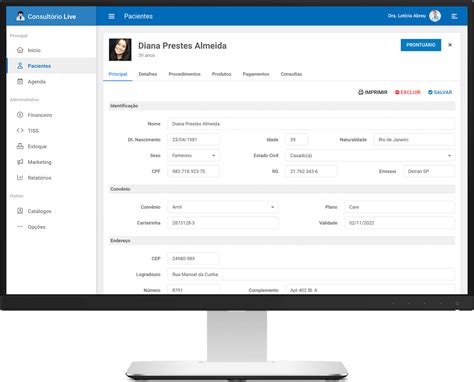This screenshot has width=474, height=382.
Task: Close the patient record with X
Action: pos(450,45)
